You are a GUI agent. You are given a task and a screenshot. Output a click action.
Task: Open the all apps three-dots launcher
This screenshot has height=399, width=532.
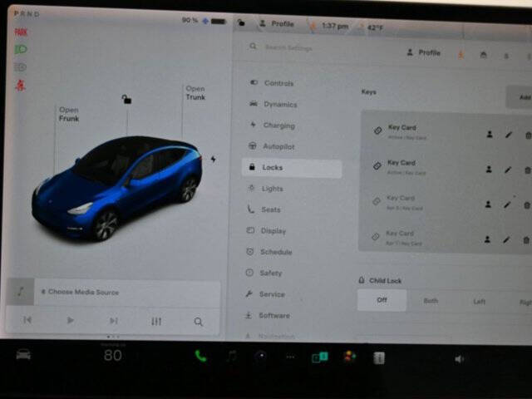click(x=290, y=357)
